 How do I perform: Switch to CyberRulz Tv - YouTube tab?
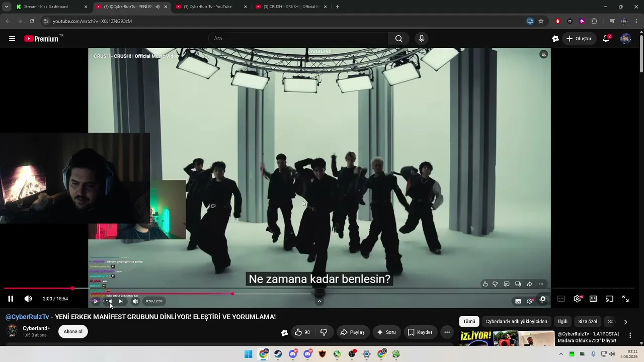point(211,7)
